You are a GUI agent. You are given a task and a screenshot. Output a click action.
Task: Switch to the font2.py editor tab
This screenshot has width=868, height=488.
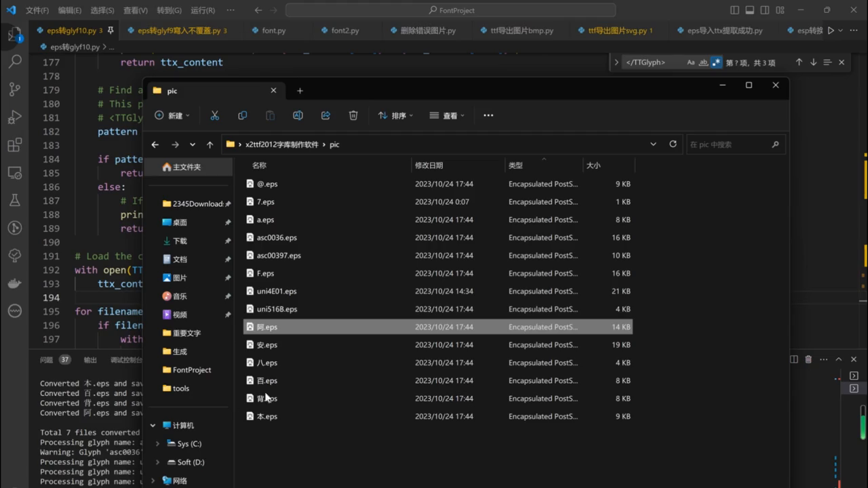(345, 30)
